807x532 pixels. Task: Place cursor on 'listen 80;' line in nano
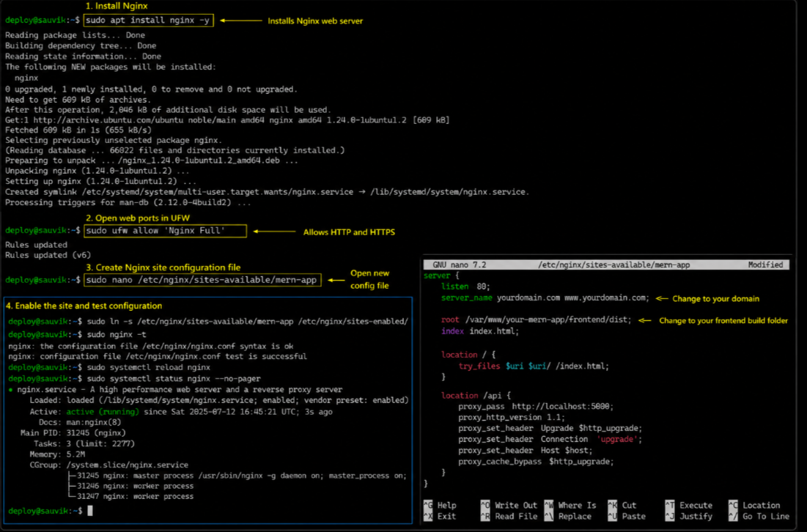[465, 286]
